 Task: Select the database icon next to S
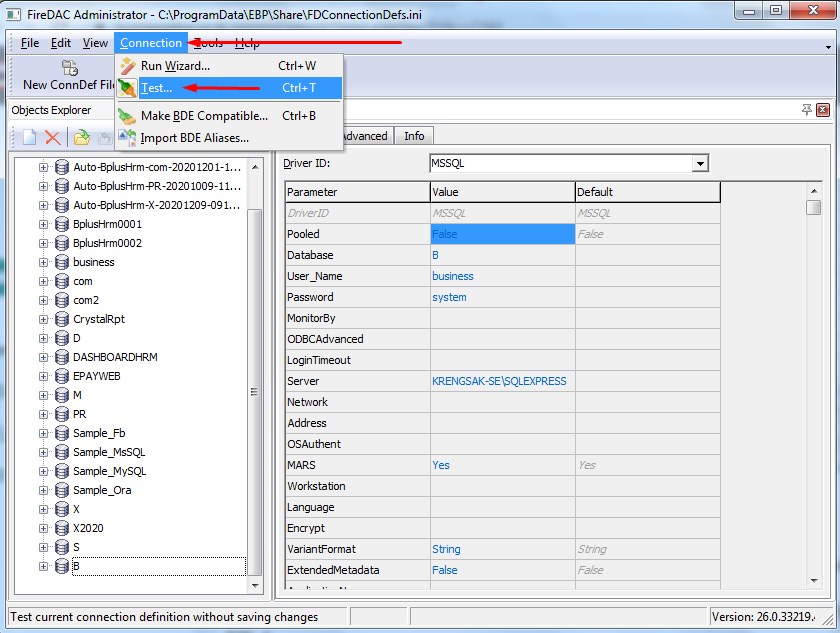[x=62, y=547]
